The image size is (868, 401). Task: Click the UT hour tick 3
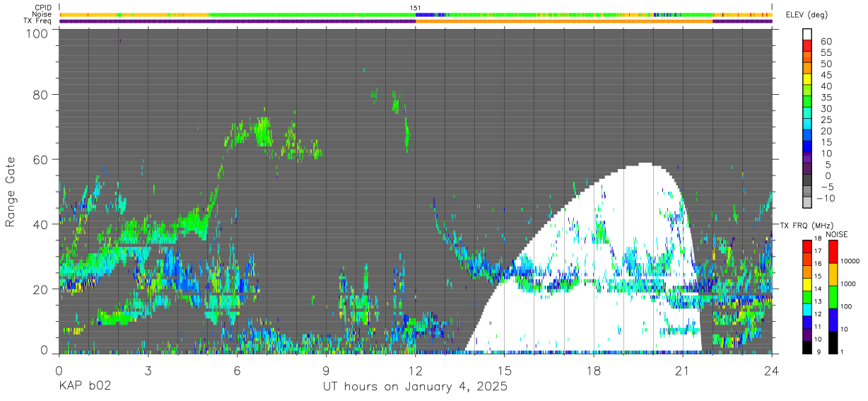pos(148,370)
